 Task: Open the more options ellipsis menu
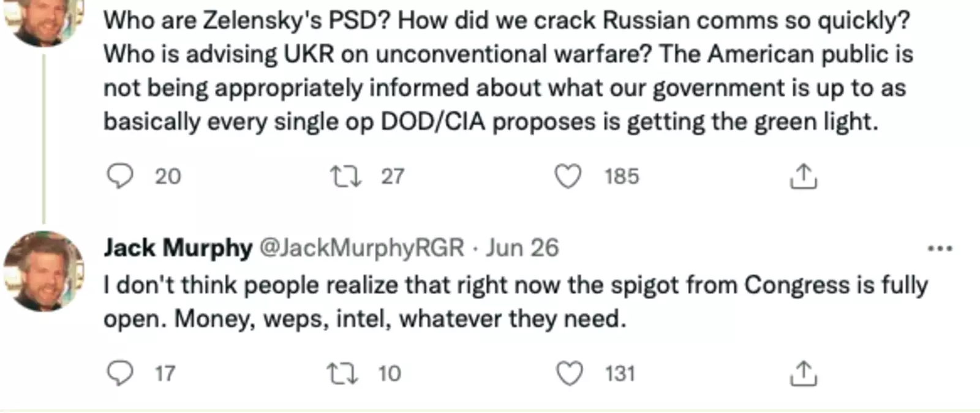(940, 249)
